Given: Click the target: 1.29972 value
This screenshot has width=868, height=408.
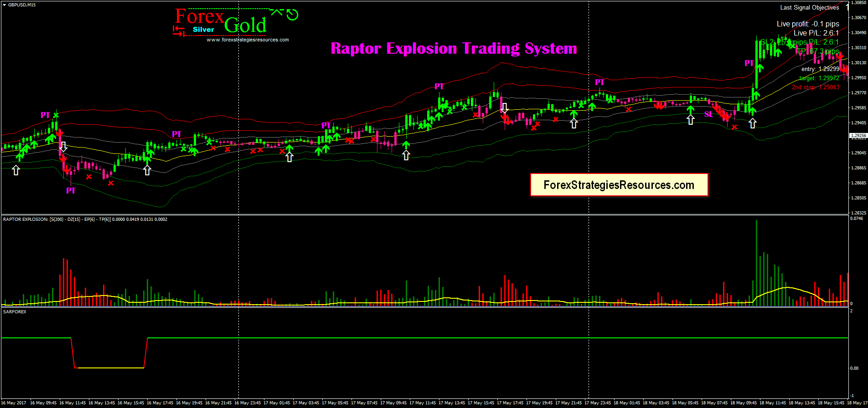Looking at the screenshot, I should click(x=819, y=78).
